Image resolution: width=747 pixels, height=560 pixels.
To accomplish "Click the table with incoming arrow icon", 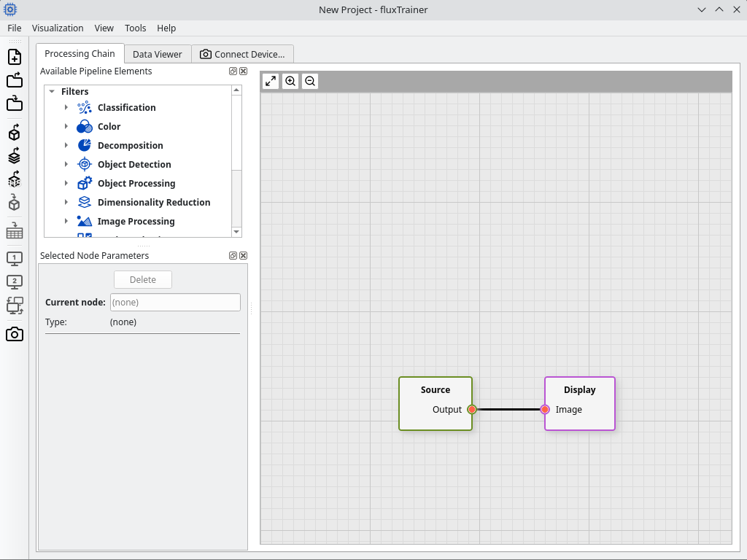I will coord(15,230).
